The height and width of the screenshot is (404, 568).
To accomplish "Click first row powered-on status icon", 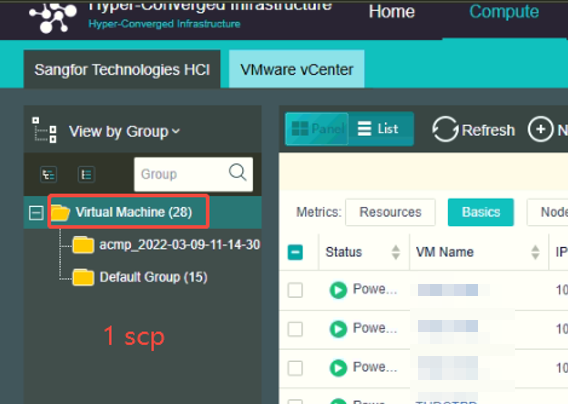I will [339, 290].
